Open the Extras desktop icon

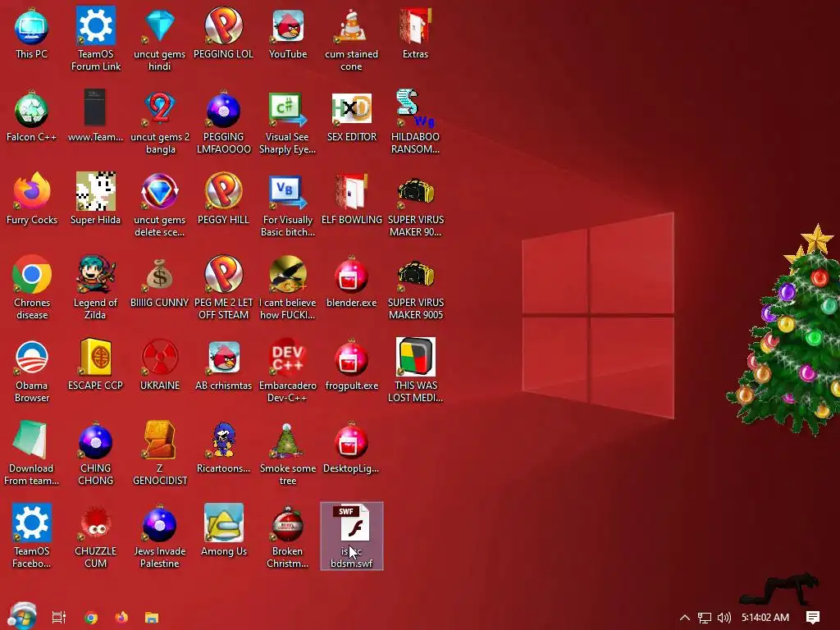[416, 33]
